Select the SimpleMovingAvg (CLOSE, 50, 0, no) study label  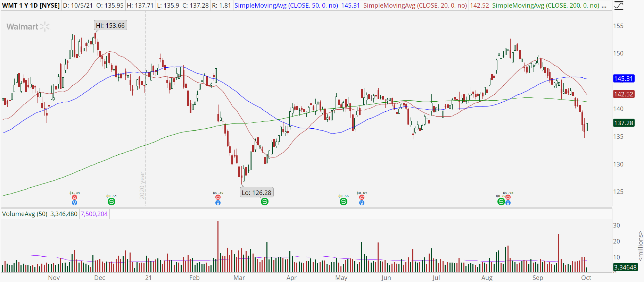pos(286,6)
